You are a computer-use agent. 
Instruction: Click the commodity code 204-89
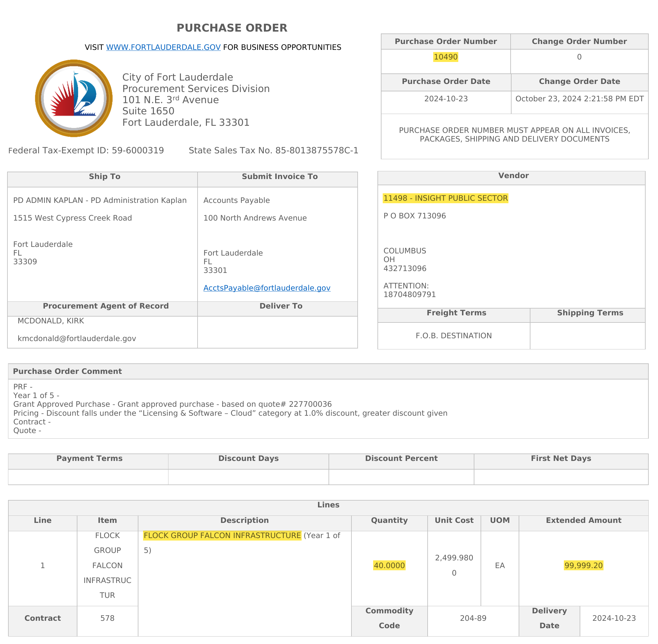(473, 618)
